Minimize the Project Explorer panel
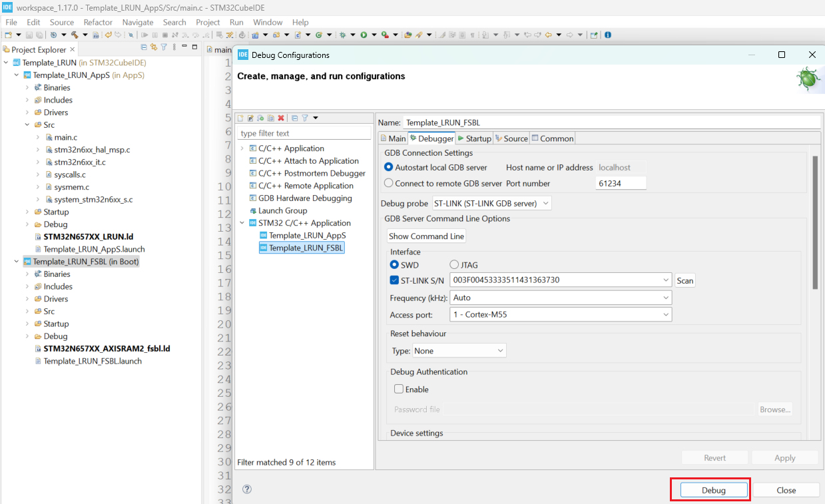This screenshot has height=504, width=825. click(x=184, y=47)
